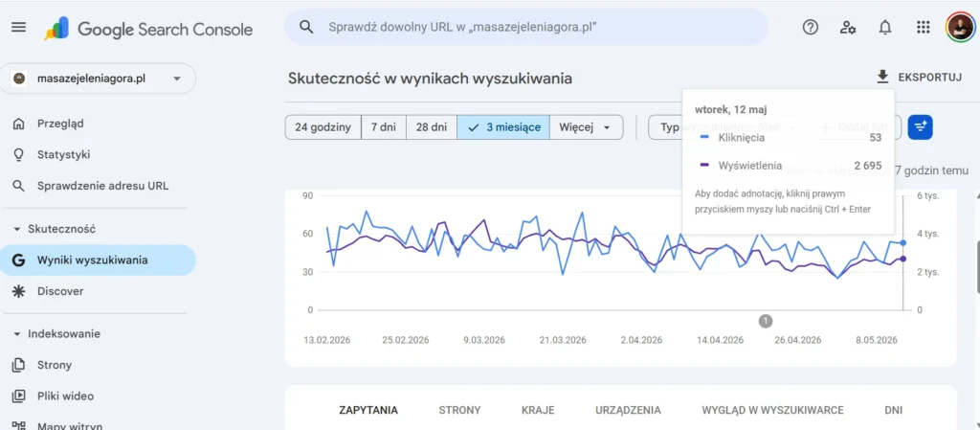Click the masazejeleniagora.pl site favicon
The image size is (980, 430).
pos(19,79)
